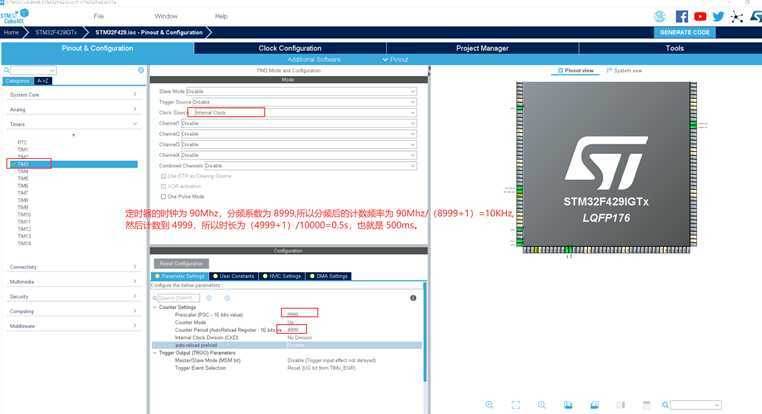Viewport: 762px width, 414px height.
Task: Switch to Project Manager tab
Action: tap(482, 48)
